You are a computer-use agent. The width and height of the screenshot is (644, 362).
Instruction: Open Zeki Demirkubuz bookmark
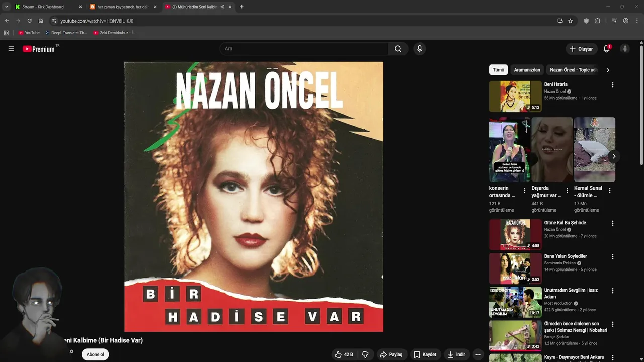[114, 33]
